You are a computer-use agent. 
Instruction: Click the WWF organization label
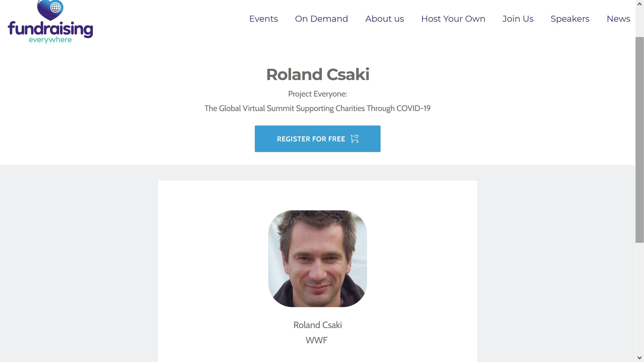tap(317, 340)
